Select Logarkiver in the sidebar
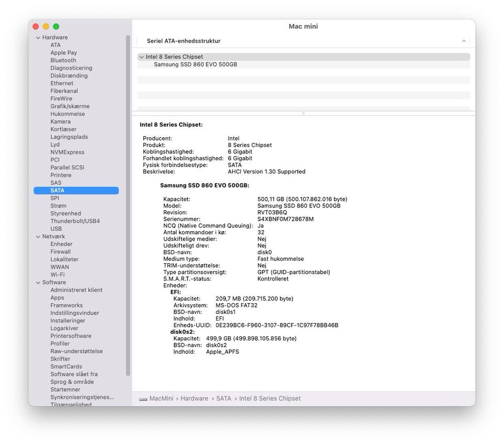The height and width of the screenshot is (444, 504). pyautogui.click(x=64, y=328)
